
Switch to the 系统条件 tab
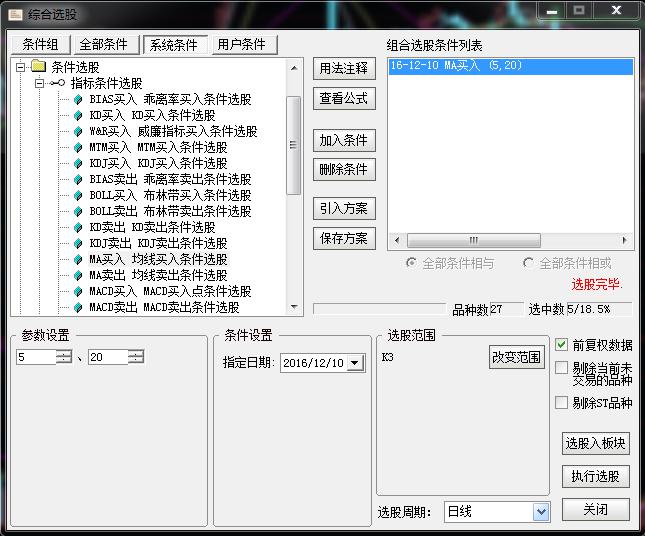pyautogui.click(x=174, y=44)
